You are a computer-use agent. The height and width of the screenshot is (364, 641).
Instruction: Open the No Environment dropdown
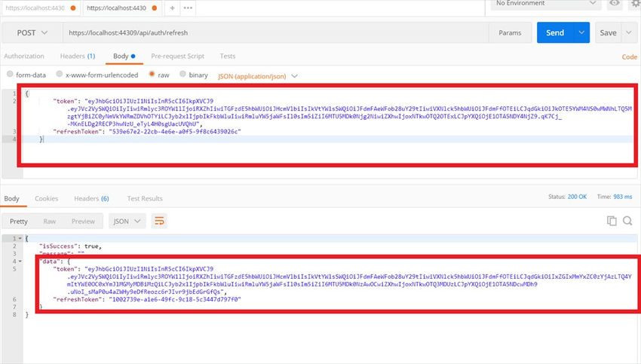546,4
